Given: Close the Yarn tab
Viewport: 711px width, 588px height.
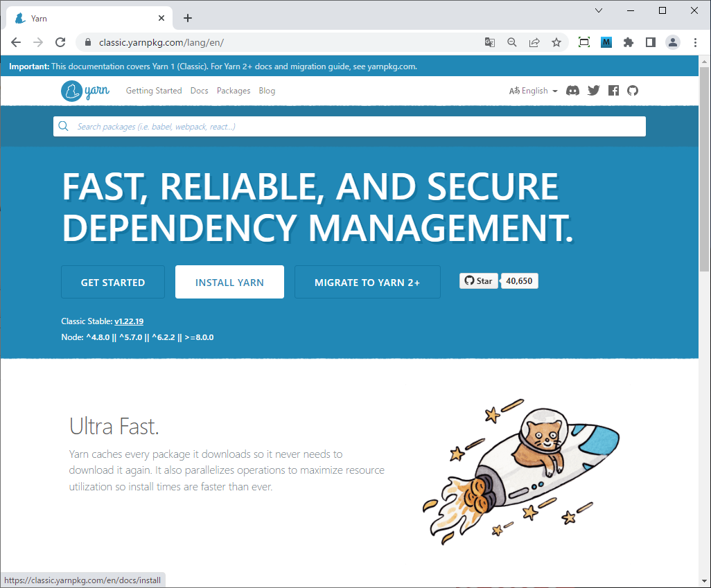Looking at the screenshot, I should tap(161, 18).
